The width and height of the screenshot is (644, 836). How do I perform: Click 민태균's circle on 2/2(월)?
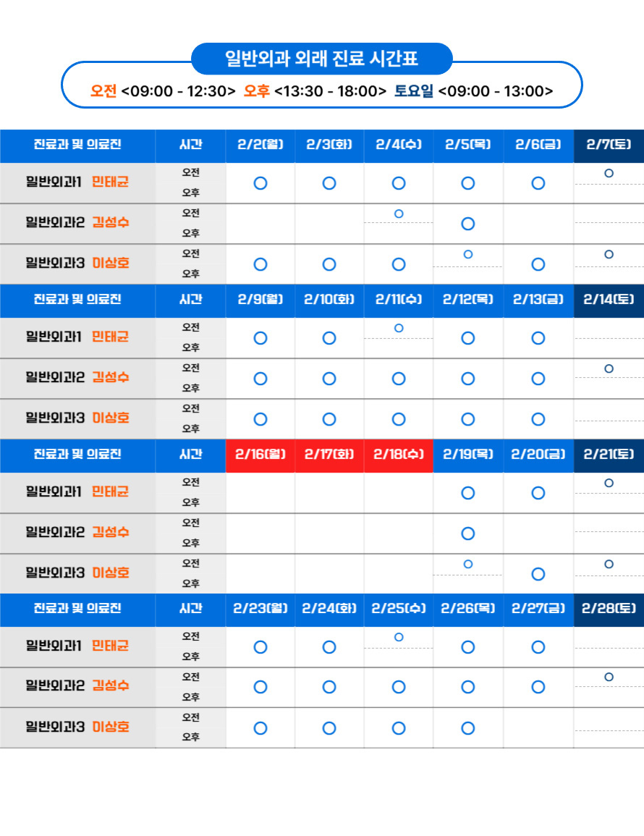[260, 183]
